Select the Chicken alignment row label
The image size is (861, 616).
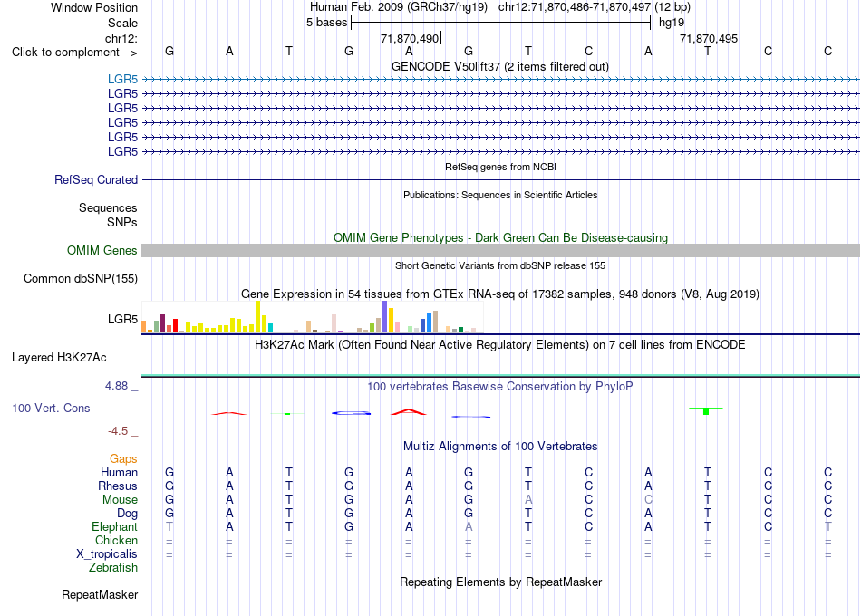(116, 540)
